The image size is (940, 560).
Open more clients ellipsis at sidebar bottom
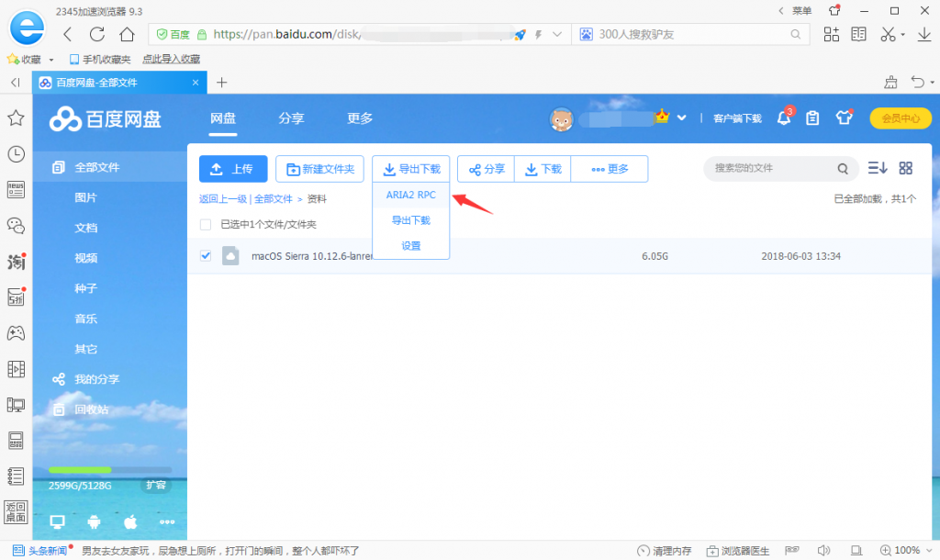[x=167, y=521]
